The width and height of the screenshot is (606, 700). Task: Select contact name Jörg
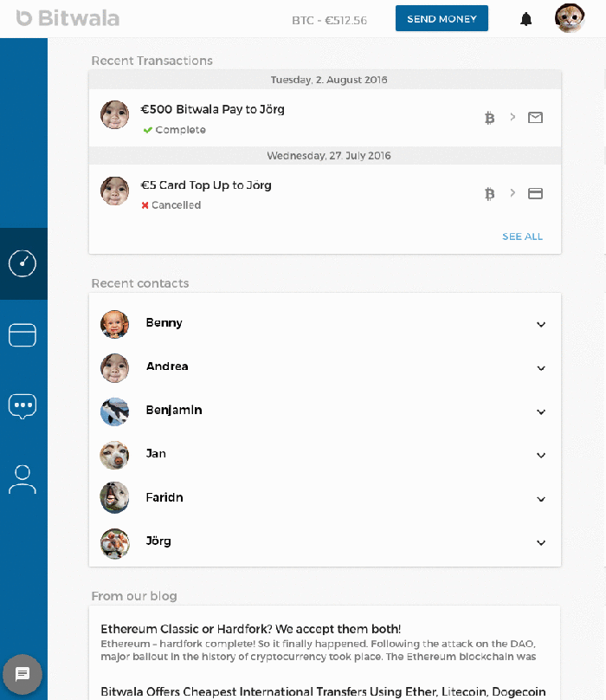[x=158, y=541]
